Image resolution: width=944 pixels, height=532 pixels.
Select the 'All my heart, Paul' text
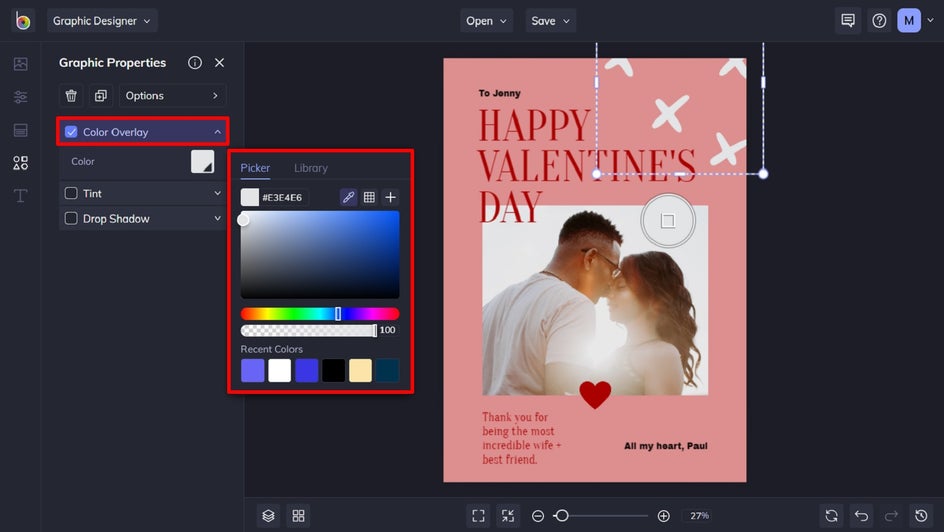pyautogui.click(x=666, y=446)
